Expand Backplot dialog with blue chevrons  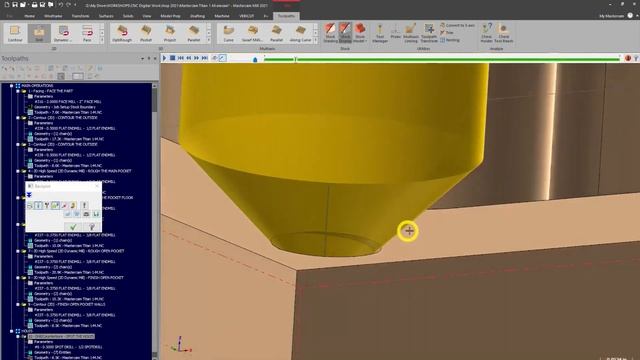pyautogui.click(x=29, y=195)
